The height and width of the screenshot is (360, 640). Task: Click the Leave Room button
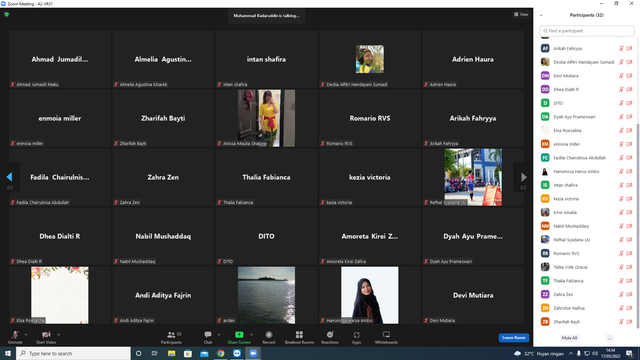[513, 338]
